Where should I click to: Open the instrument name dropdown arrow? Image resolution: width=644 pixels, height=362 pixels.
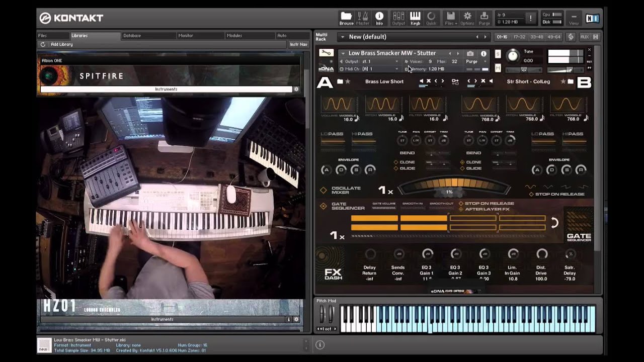pyautogui.click(x=343, y=53)
